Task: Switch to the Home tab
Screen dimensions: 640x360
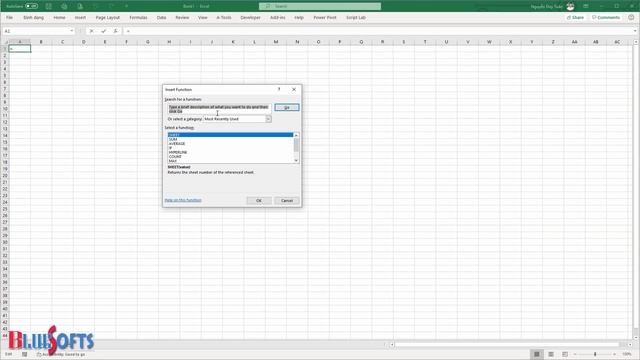Action: click(59, 18)
